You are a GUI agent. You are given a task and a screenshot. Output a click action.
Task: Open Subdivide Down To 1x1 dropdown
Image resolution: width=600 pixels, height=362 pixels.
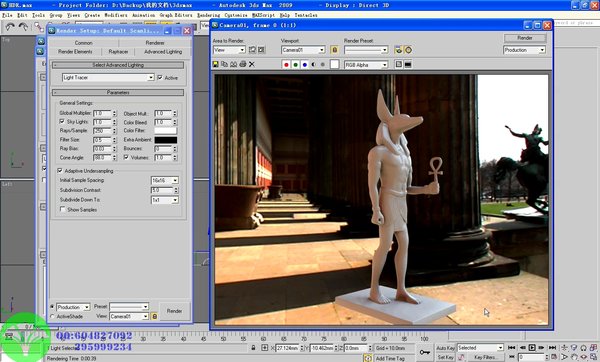tap(165, 200)
